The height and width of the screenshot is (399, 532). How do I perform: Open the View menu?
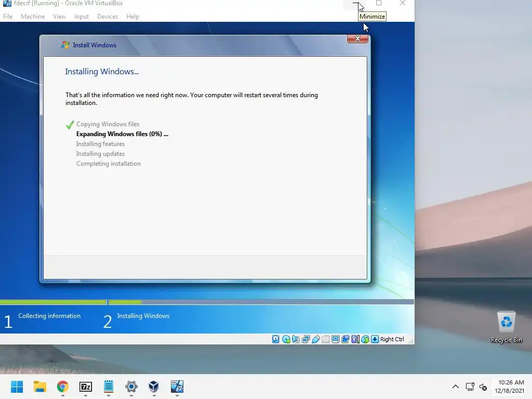[x=59, y=16]
